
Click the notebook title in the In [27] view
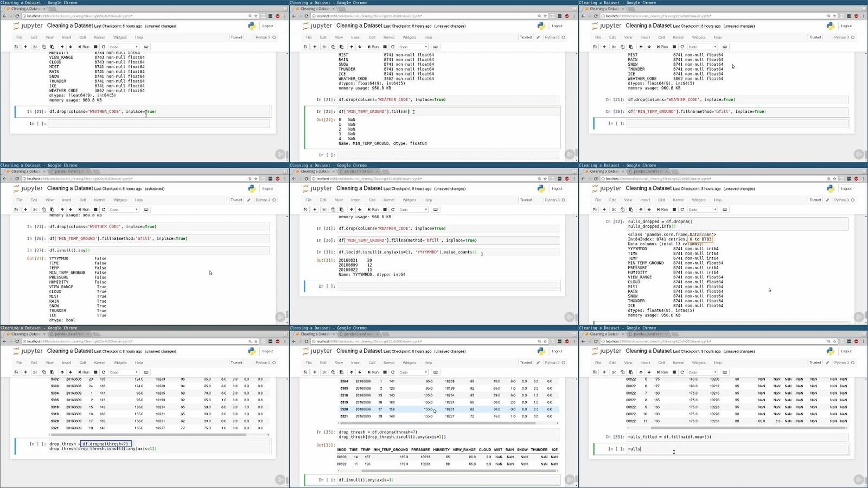(70, 188)
